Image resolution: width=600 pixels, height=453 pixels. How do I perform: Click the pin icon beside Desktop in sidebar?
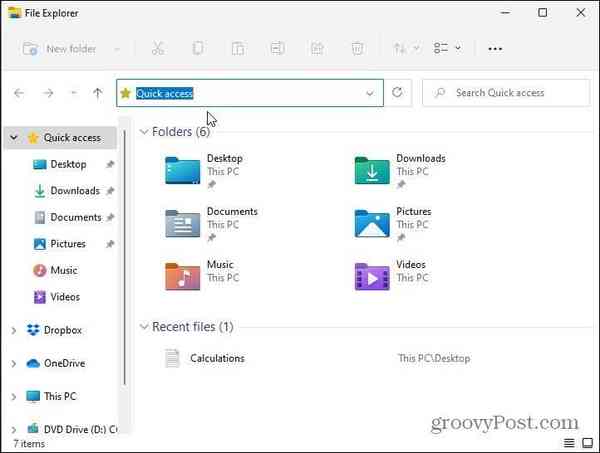pyautogui.click(x=110, y=165)
